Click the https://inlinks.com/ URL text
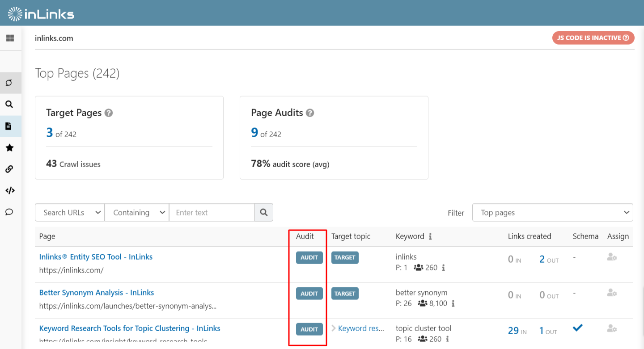 tap(72, 270)
